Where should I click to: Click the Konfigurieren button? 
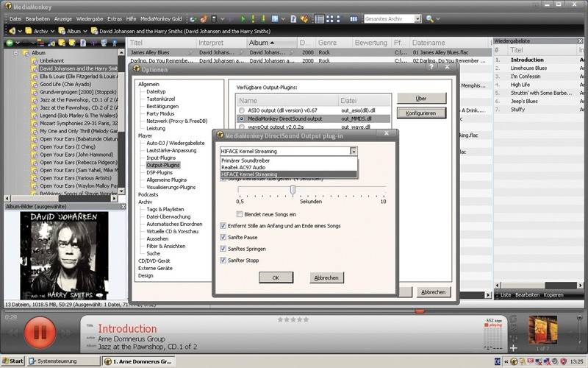(x=421, y=113)
